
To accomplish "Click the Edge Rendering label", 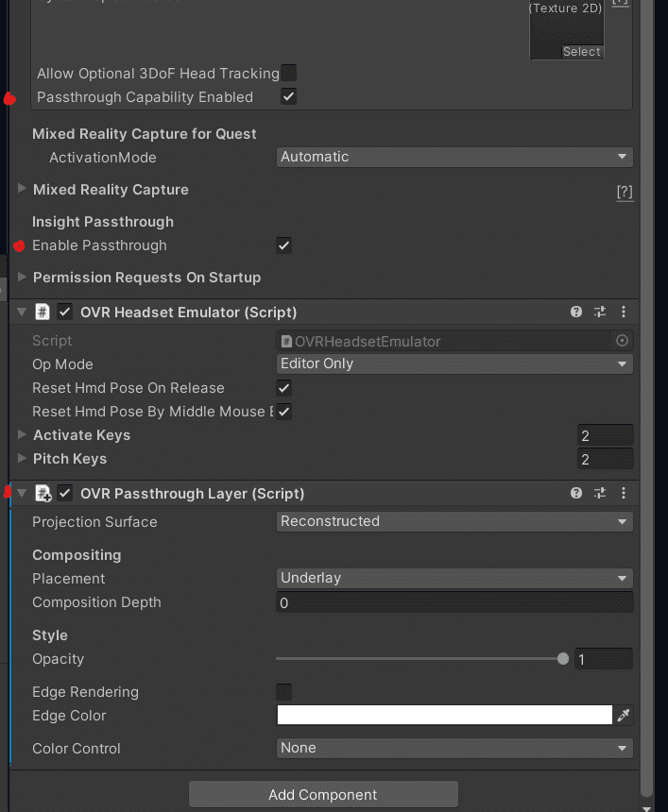I will pyautogui.click(x=86, y=692).
